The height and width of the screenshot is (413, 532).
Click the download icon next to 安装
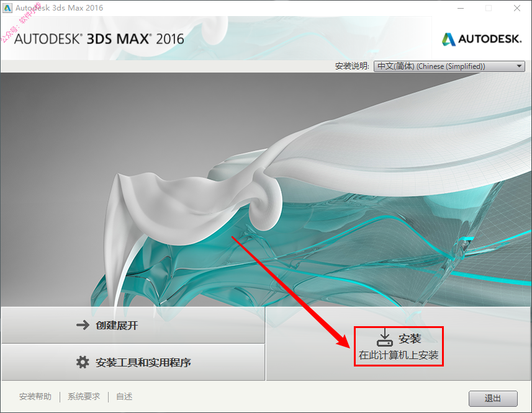pyautogui.click(x=385, y=337)
